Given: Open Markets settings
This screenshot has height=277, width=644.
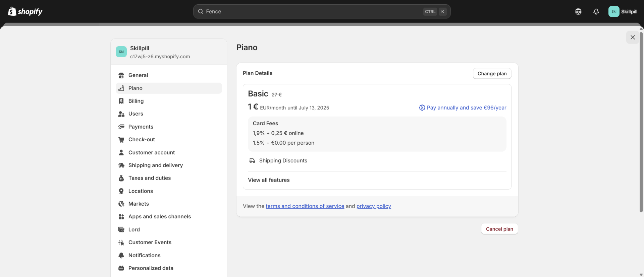Looking at the screenshot, I should tap(169, 204).
